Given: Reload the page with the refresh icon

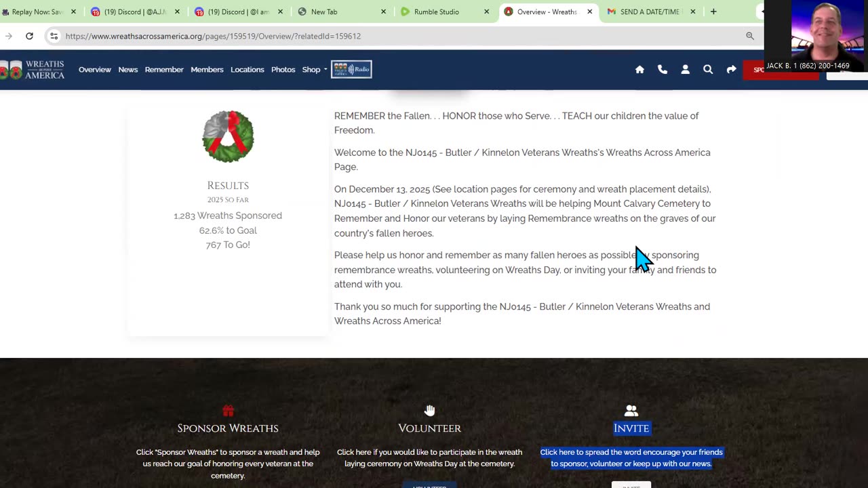Looking at the screenshot, I should point(29,36).
